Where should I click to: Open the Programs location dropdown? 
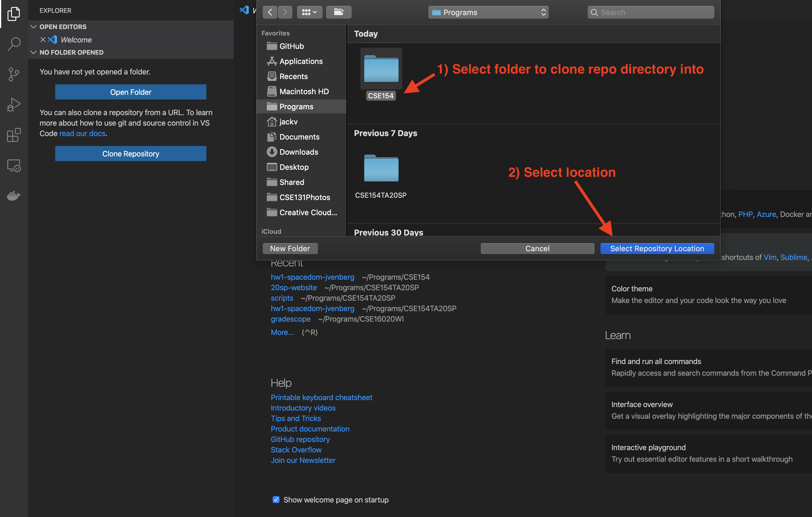[488, 12]
